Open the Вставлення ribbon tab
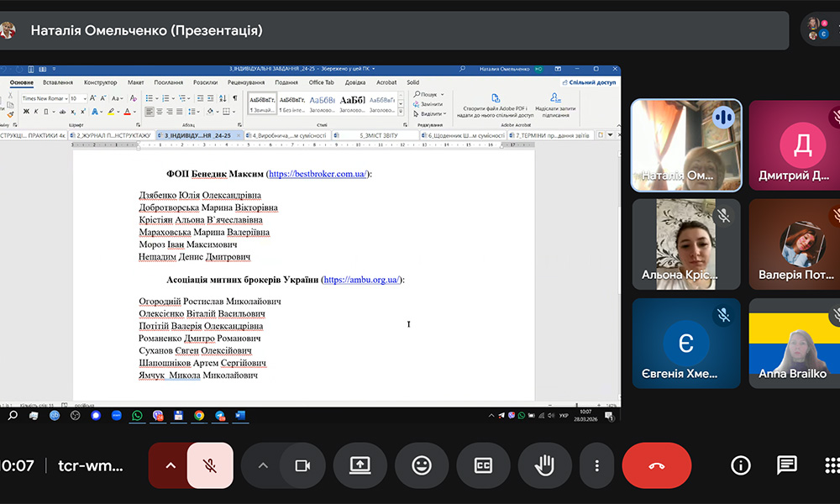 (58, 82)
